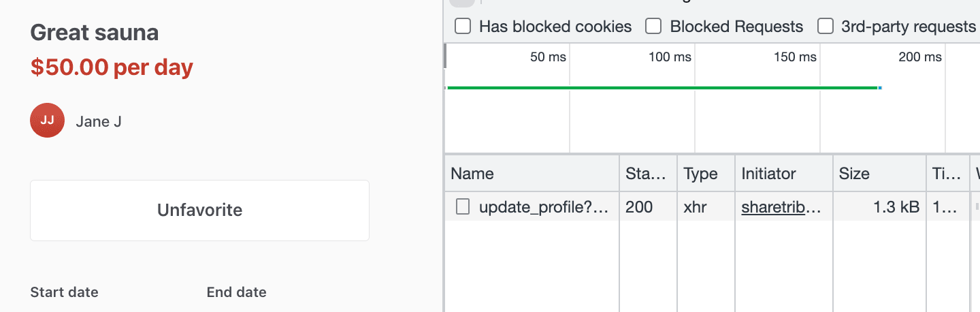980x312 pixels.
Task: Enable the Has blocked cookies checkbox
Action: pyautogui.click(x=463, y=27)
